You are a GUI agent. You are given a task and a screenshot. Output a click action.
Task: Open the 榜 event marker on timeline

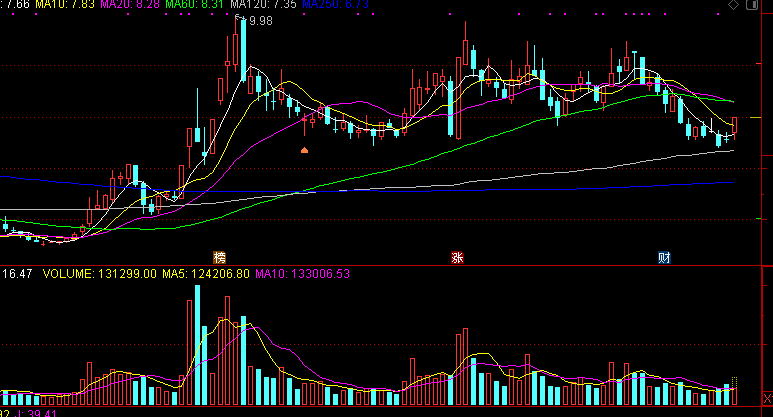[219, 257]
